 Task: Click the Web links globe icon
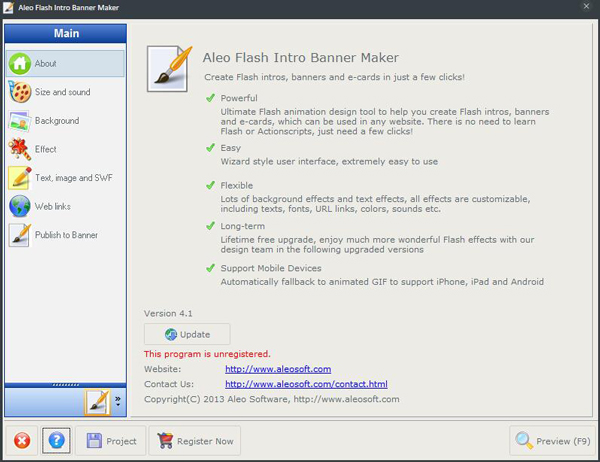click(x=20, y=206)
